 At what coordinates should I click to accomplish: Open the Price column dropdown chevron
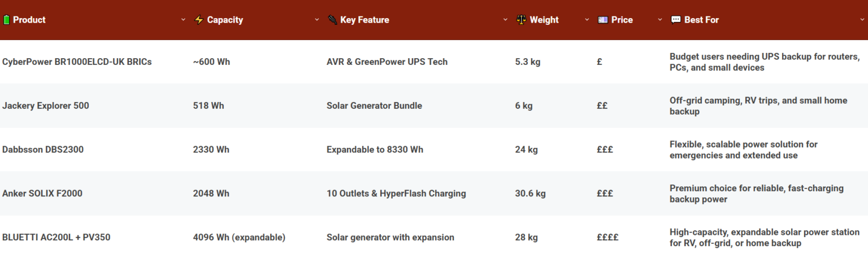point(660,20)
